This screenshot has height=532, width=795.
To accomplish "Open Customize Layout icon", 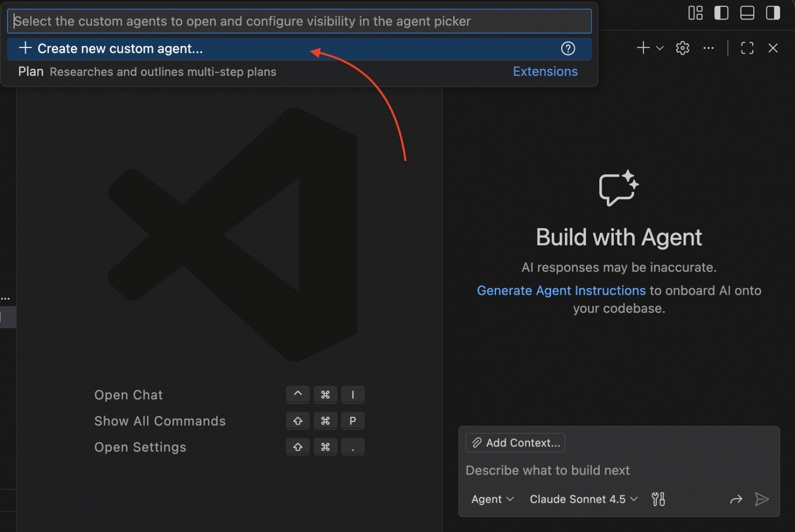I will (695, 13).
